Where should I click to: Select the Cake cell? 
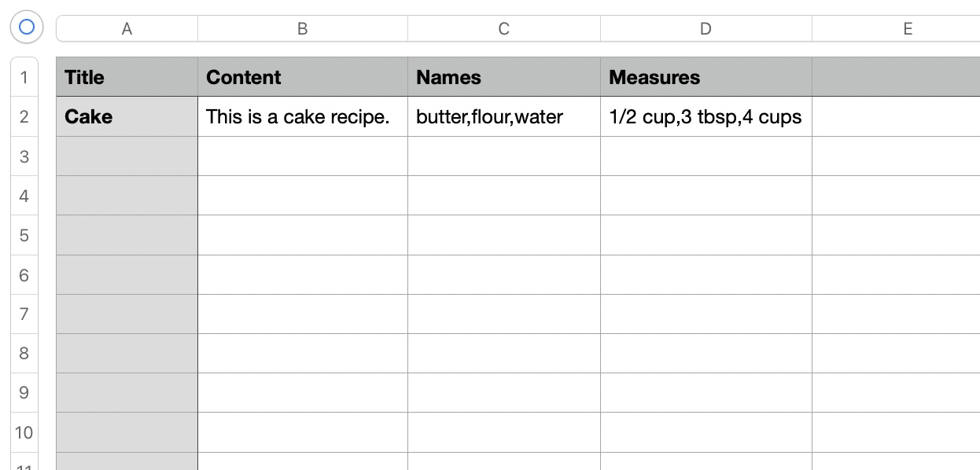[127, 116]
